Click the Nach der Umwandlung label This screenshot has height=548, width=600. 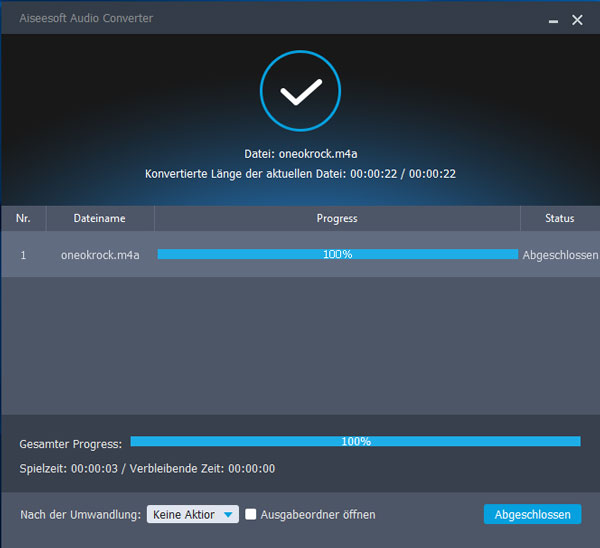point(80,514)
